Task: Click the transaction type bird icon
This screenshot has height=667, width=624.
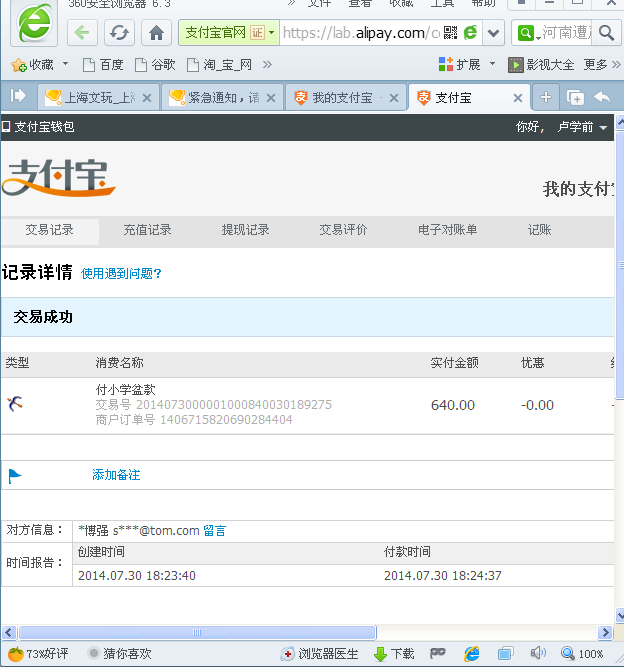Action: pyautogui.click(x=15, y=403)
